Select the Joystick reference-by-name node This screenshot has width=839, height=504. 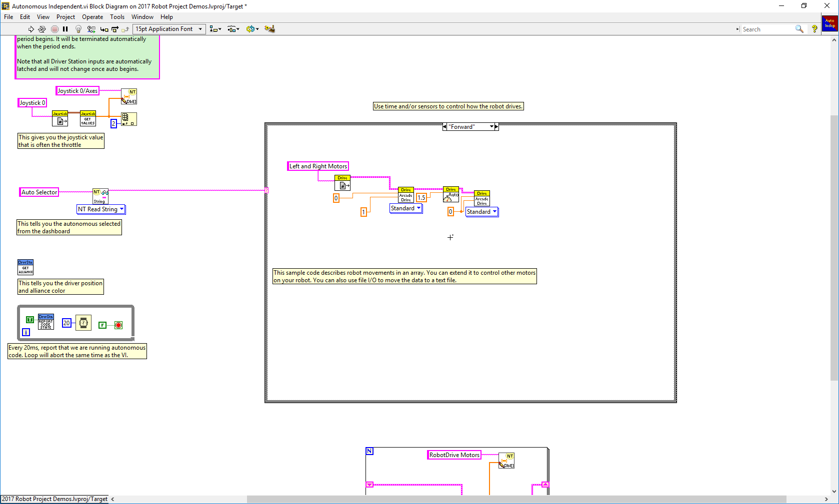pos(60,119)
